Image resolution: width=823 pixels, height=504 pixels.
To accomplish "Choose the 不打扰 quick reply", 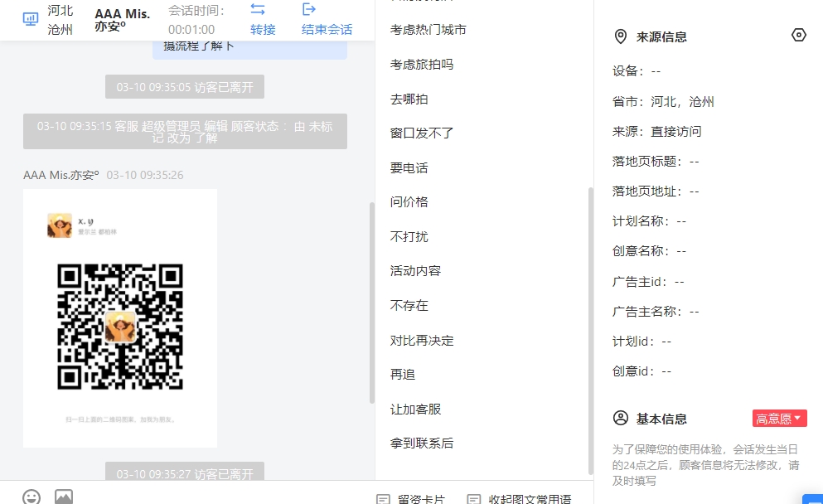I will 409,237.
